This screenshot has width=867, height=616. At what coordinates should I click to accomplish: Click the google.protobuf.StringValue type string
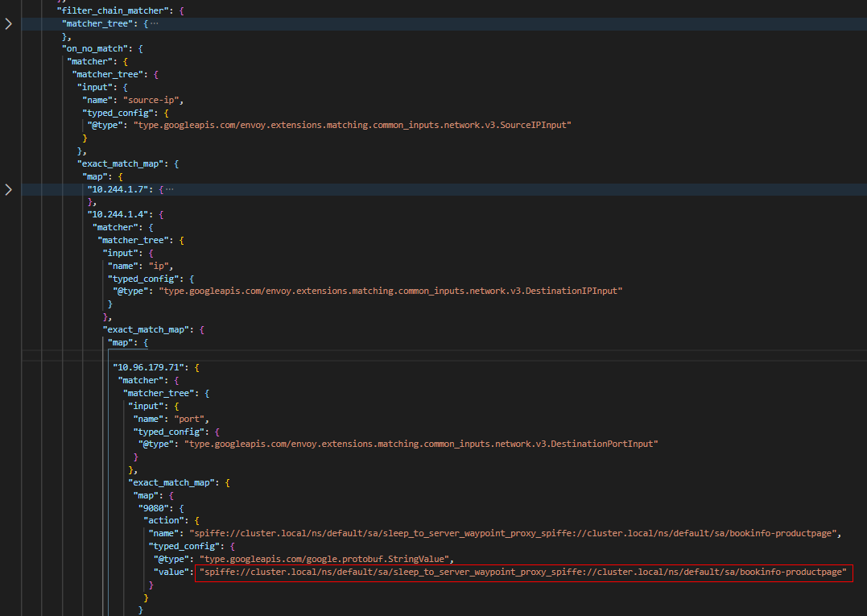pos(328,559)
